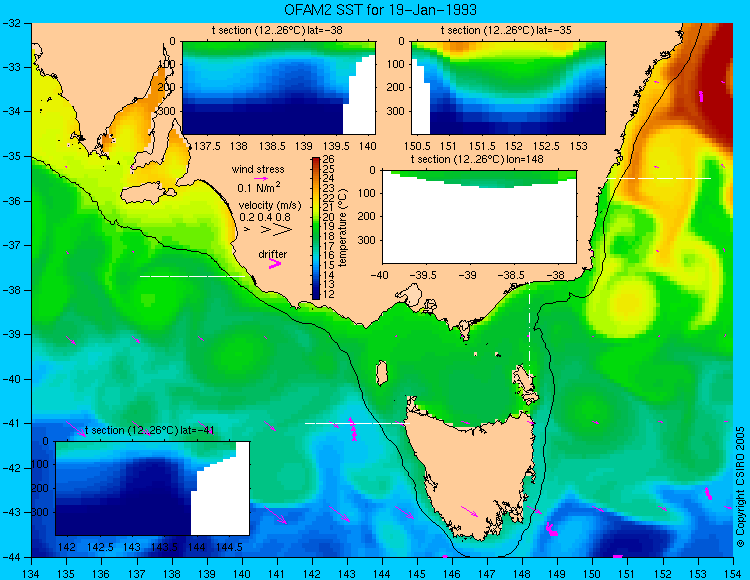Click the '0.1 N/m²' wind stress scale value
The width and height of the screenshot is (750, 580).
[259, 187]
